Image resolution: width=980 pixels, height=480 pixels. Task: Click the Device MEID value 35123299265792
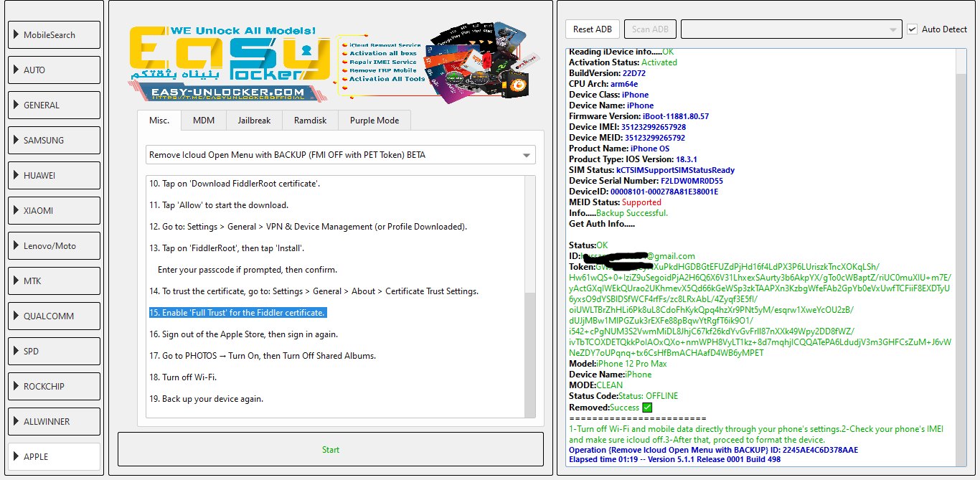tap(655, 138)
